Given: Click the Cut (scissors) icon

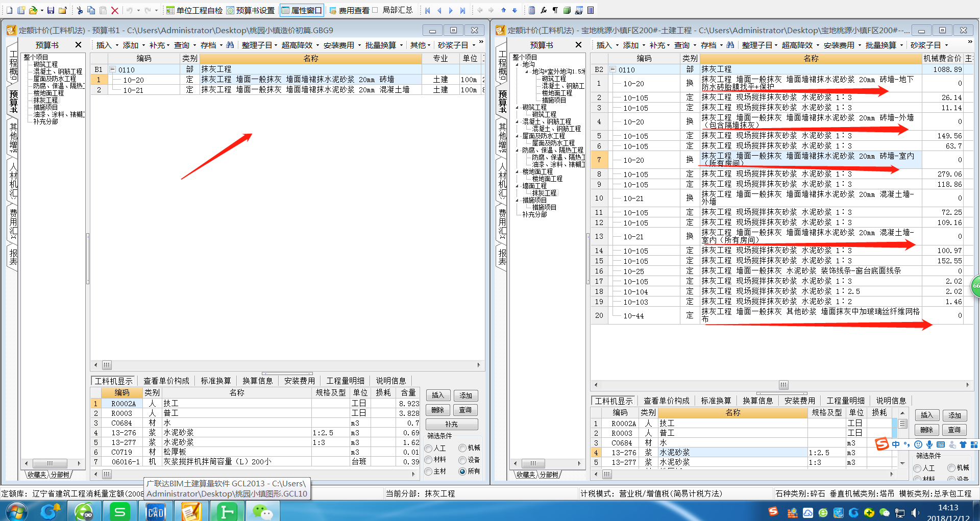Looking at the screenshot, I should [x=80, y=10].
